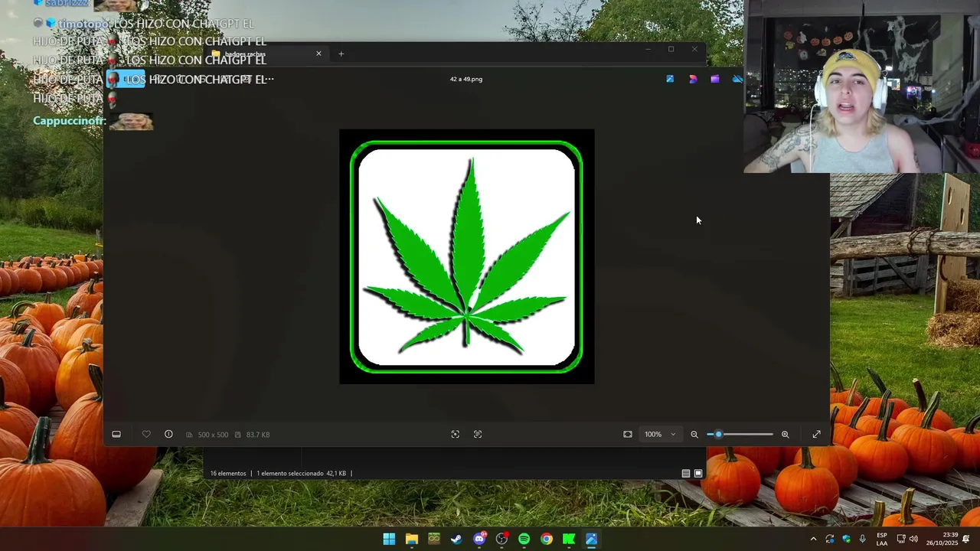Click the cannabis leaf image preview
The height and width of the screenshot is (551, 980).
pos(466,256)
